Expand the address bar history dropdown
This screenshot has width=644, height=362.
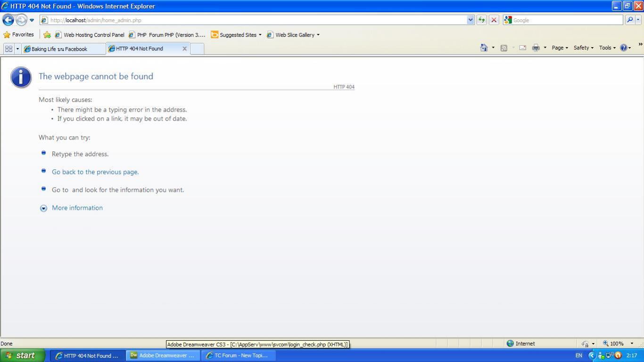point(470,20)
